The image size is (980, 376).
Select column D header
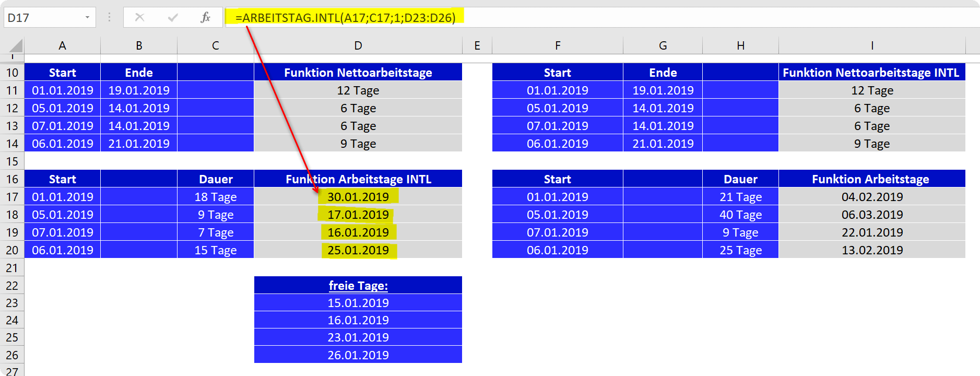(358, 45)
